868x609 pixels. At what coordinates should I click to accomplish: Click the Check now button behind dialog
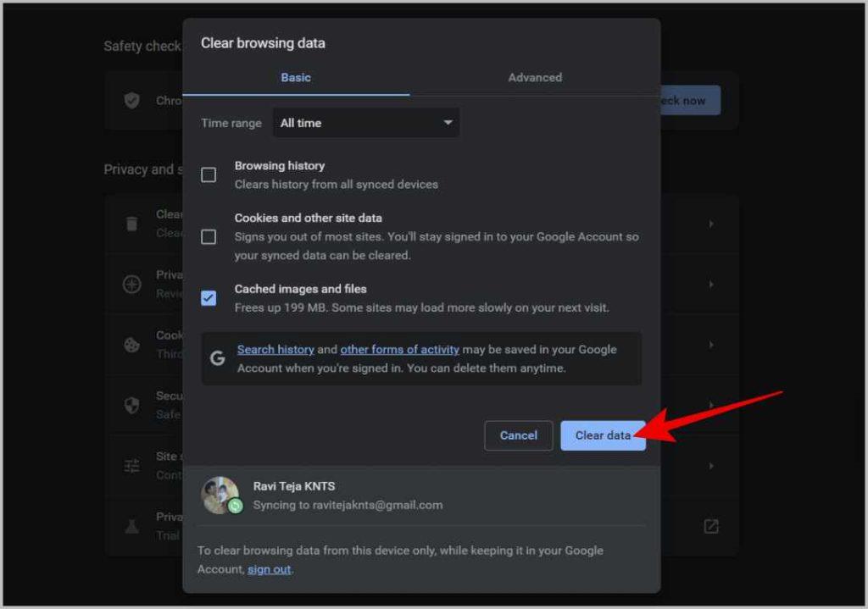click(690, 100)
